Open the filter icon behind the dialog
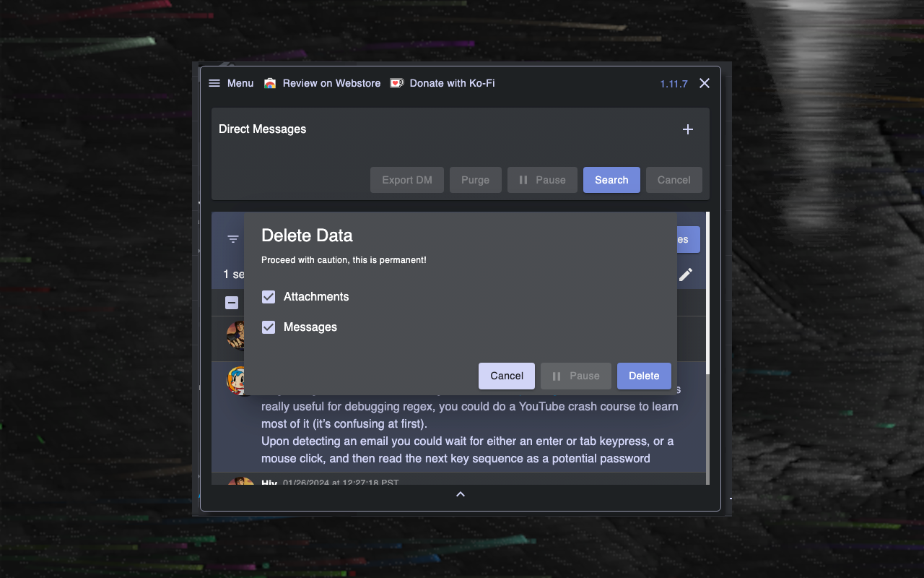 pyautogui.click(x=233, y=239)
